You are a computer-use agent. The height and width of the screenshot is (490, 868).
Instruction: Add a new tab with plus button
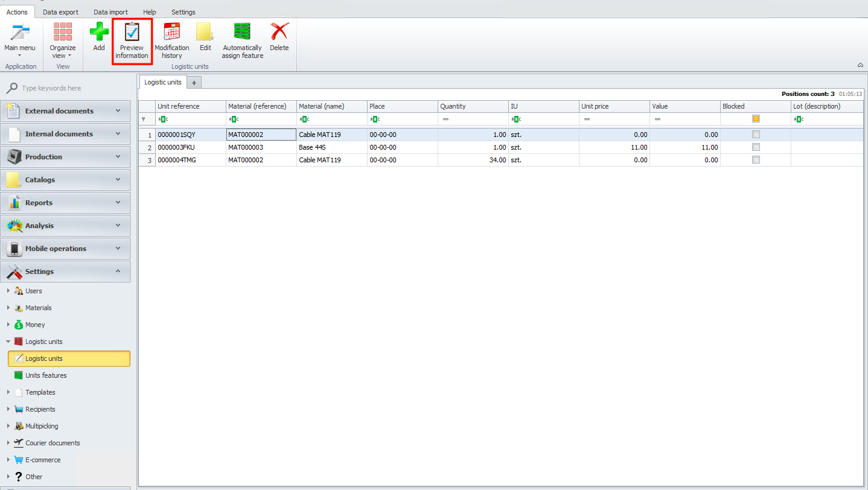click(194, 83)
